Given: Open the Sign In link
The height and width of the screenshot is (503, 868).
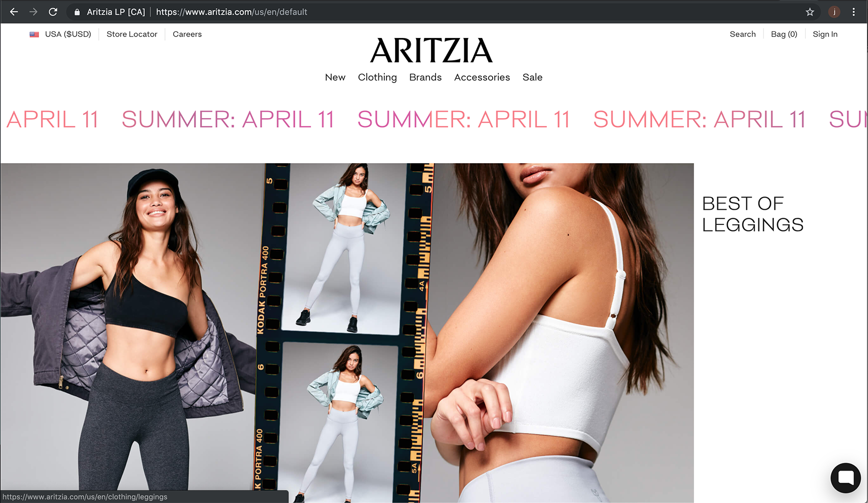Looking at the screenshot, I should click(825, 34).
